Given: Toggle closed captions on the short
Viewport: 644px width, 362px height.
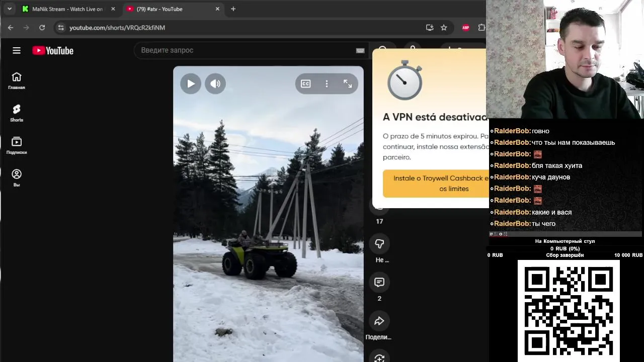Looking at the screenshot, I should [306, 84].
